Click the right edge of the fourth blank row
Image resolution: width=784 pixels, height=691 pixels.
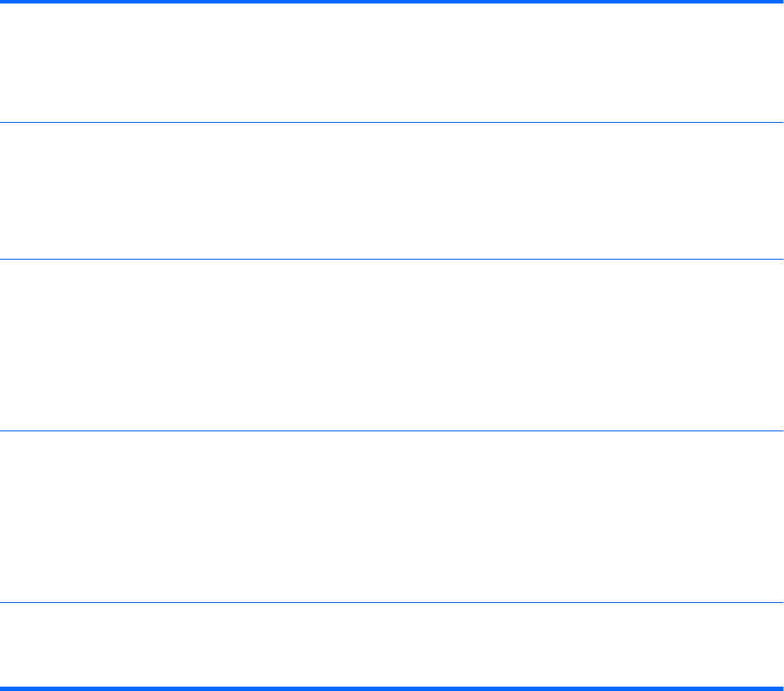coord(778,516)
